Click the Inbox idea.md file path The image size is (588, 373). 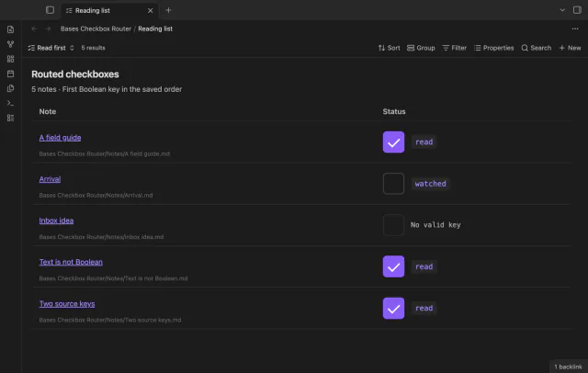coord(101,237)
